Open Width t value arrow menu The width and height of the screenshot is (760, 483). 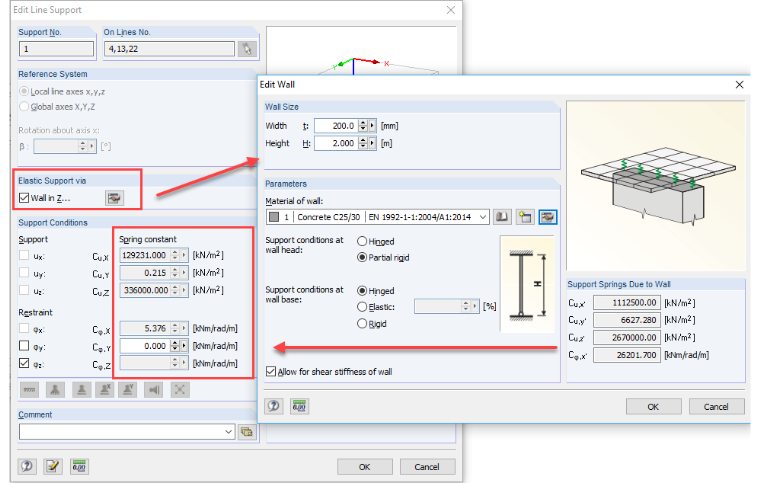pyautogui.click(x=372, y=126)
